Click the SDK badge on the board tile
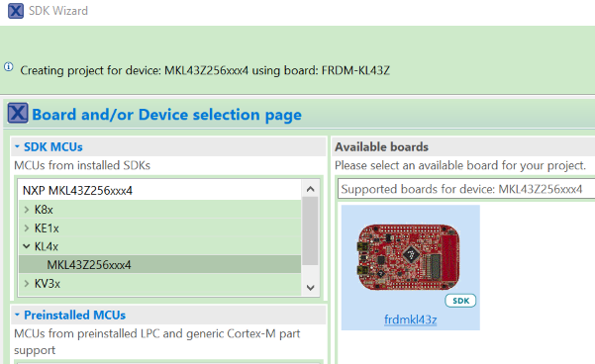 click(x=460, y=301)
